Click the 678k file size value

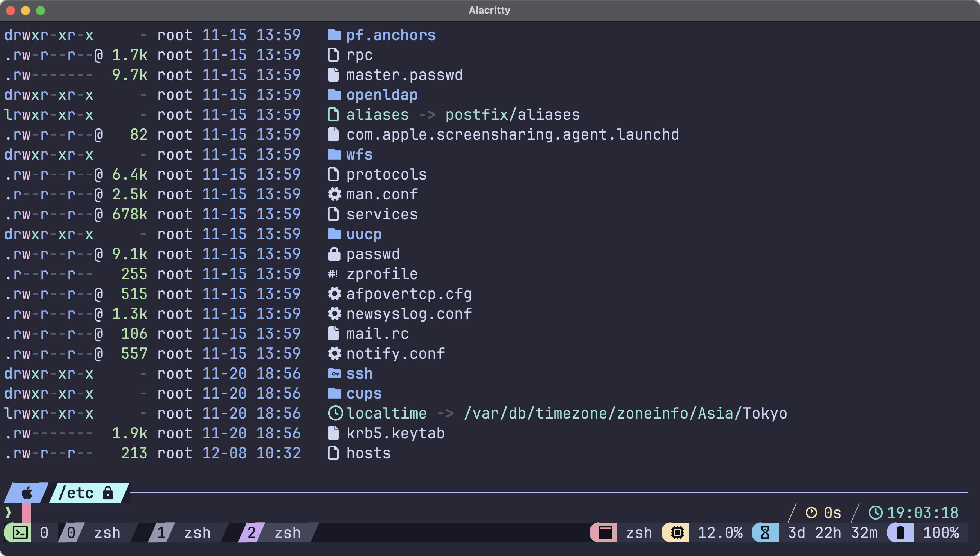(x=130, y=214)
